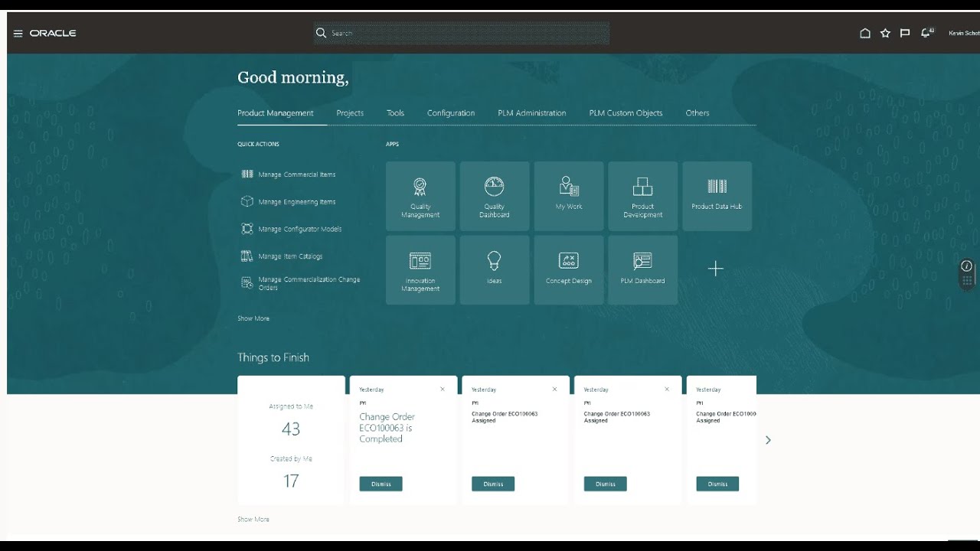This screenshot has width=980, height=551.
Task: Open the My Work app
Action: pos(569,196)
